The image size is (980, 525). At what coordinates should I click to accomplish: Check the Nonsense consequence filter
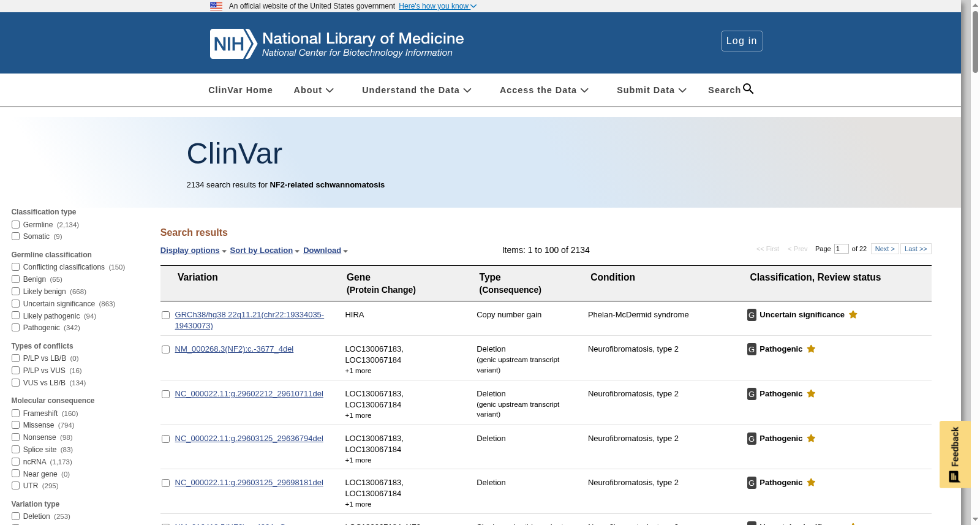(15, 437)
